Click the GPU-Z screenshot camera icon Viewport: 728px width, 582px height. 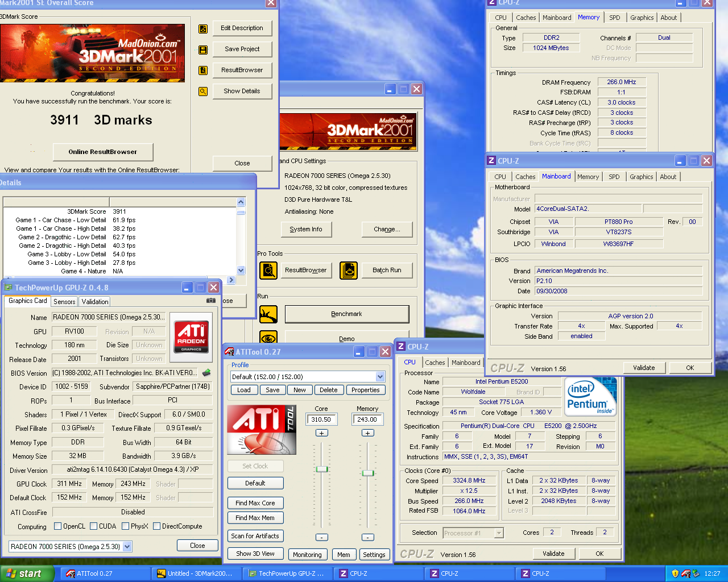tap(211, 301)
